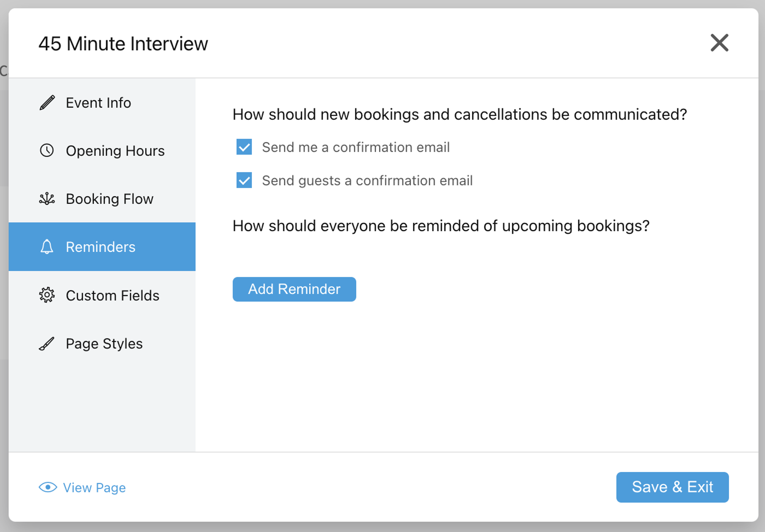The width and height of the screenshot is (765, 532).
Task: Click Save & Exit
Action: point(672,487)
